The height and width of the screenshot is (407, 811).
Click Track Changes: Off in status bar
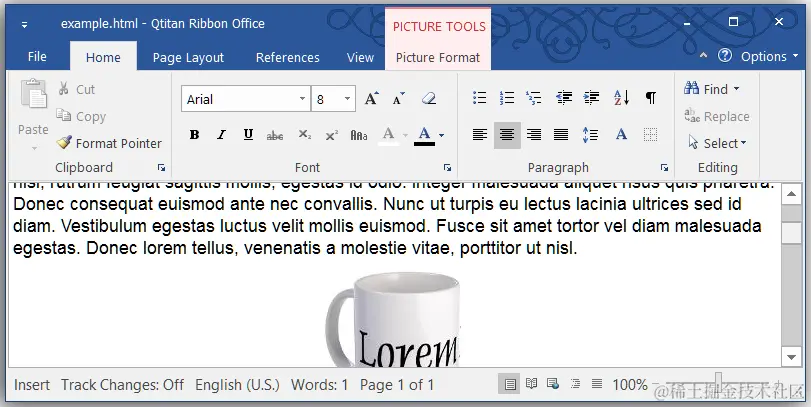click(123, 385)
